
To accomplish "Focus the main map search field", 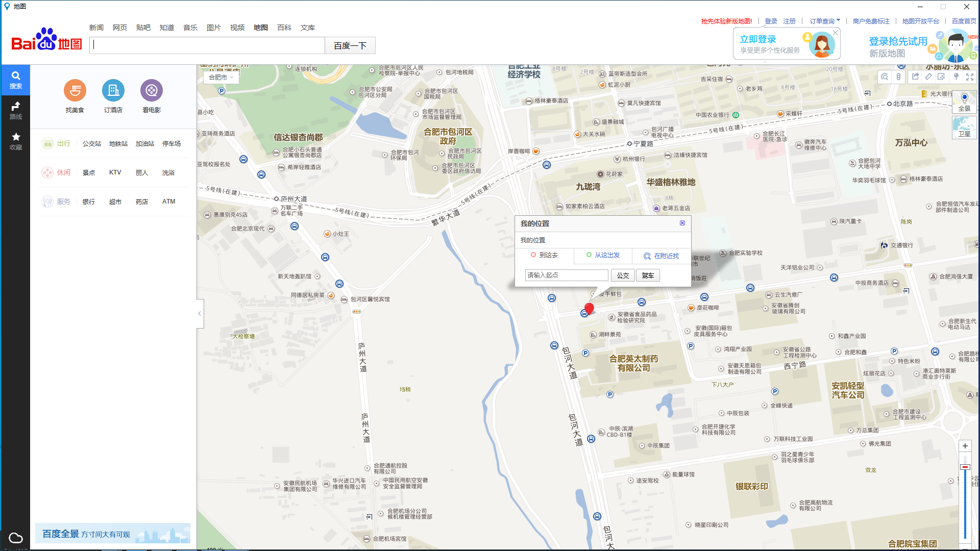I will coord(207,45).
